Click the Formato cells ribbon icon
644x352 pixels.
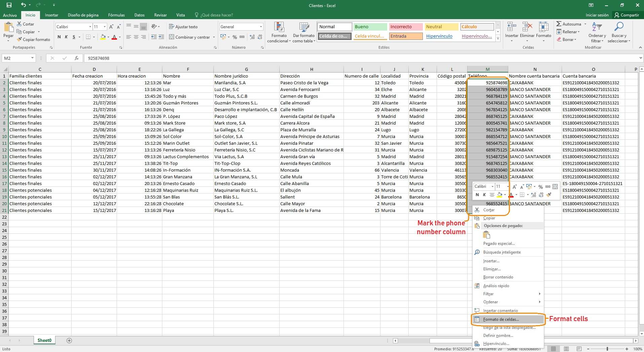(x=544, y=27)
